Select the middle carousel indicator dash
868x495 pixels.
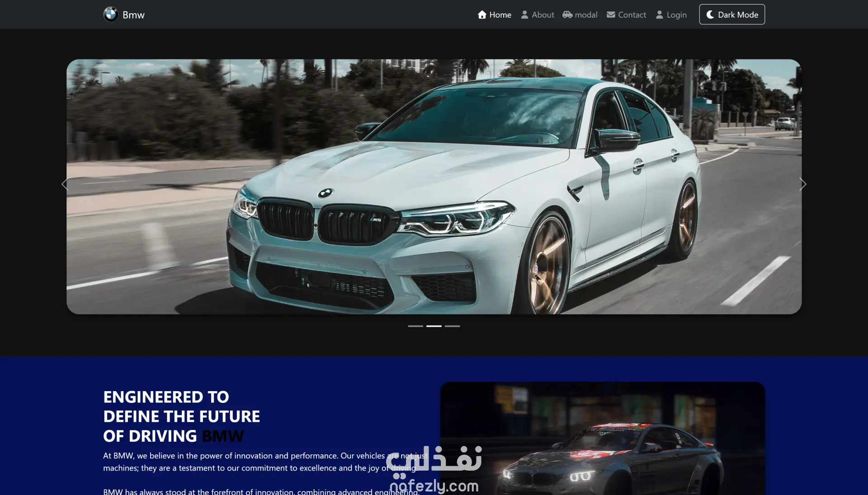tap(434, 326)
